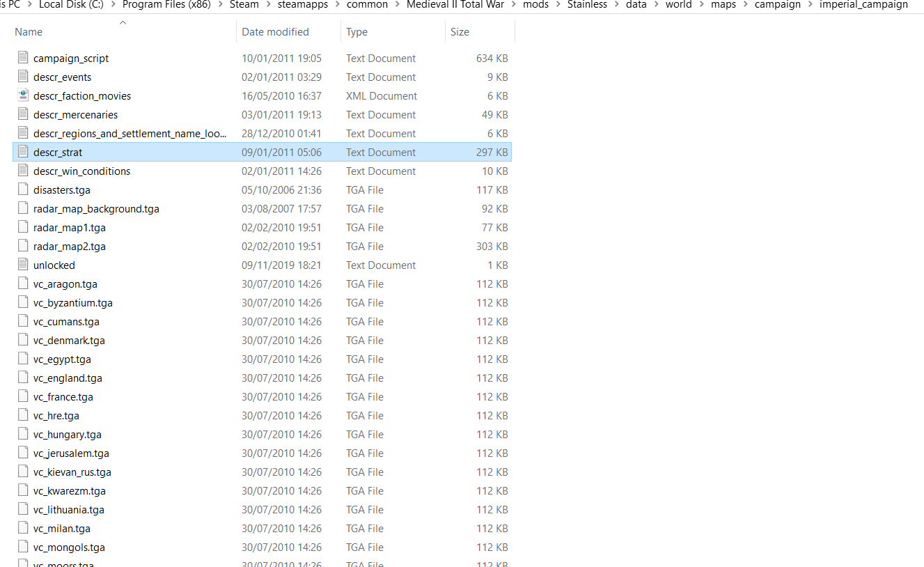Viewport: 924px width, 567px height.
Task: Select the vc_aragon.tga file icon
Action: pos(23,283)
